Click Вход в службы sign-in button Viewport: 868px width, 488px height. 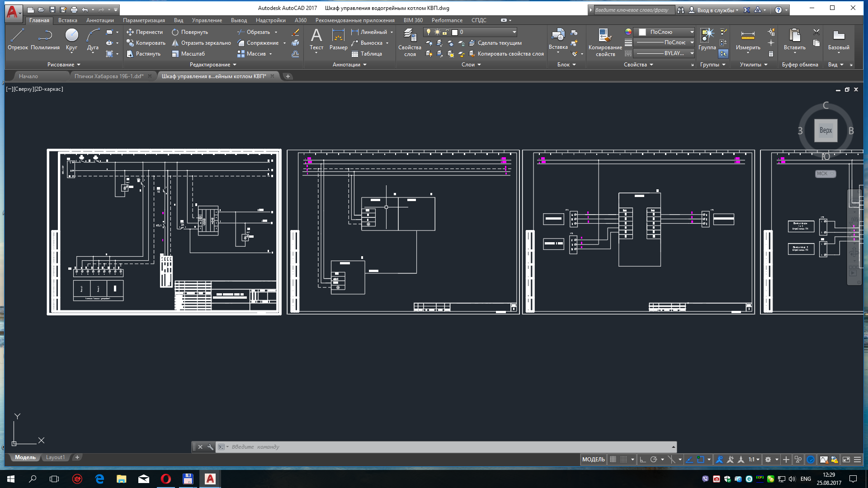714,10
